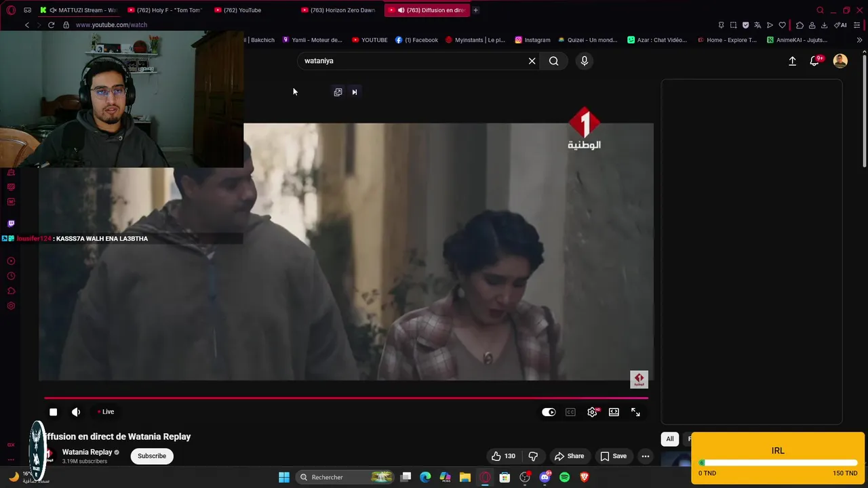Subscribe to Watania Replay channel
This screenshot has height=488, width=868.
pos(152,456)
